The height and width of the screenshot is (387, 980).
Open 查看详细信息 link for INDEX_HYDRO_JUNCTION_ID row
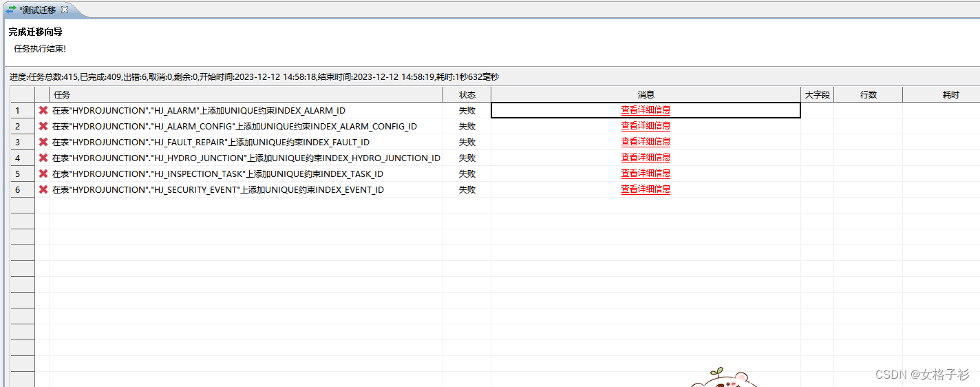point(646,158)
